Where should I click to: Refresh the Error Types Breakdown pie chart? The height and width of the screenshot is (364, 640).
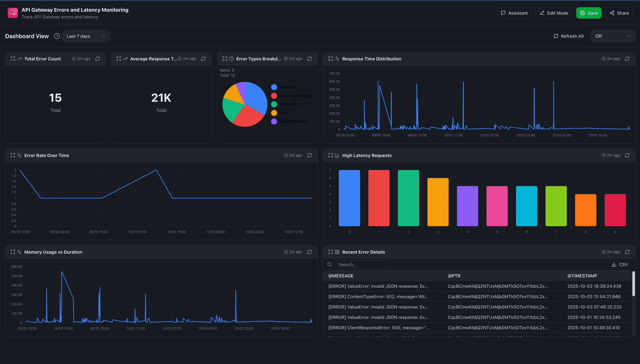tap(309, 58)
